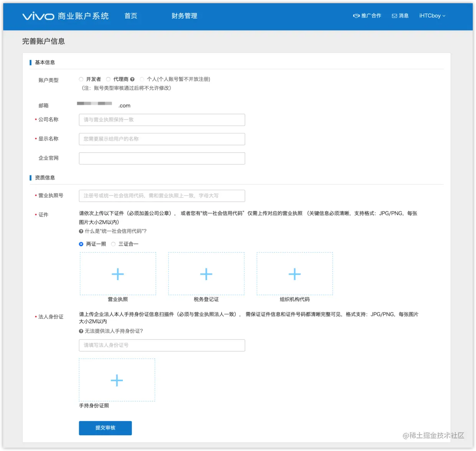Viewport: 476px width, 451px height.
Task: Click the envelope icon next to 消息
Action: pyautogui.click(x=394, y=16)
